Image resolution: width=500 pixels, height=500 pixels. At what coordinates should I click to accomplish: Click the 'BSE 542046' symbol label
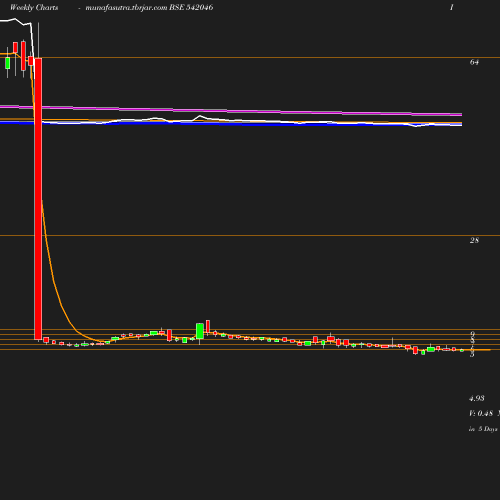point(191,7)
